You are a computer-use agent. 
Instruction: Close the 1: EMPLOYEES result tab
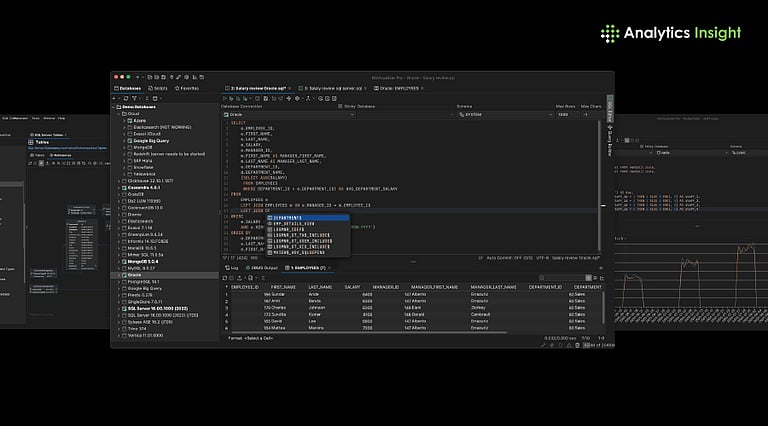(330, 268)
